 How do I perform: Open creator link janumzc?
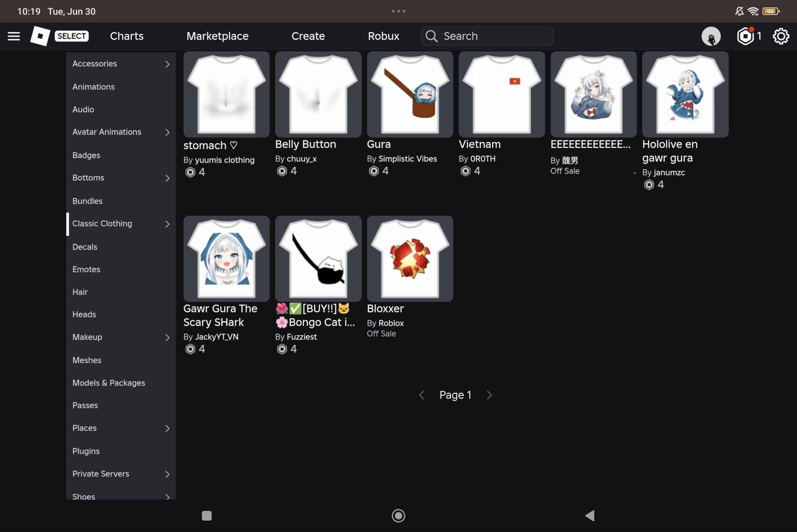pyautogui.click(x=669, y=173)
